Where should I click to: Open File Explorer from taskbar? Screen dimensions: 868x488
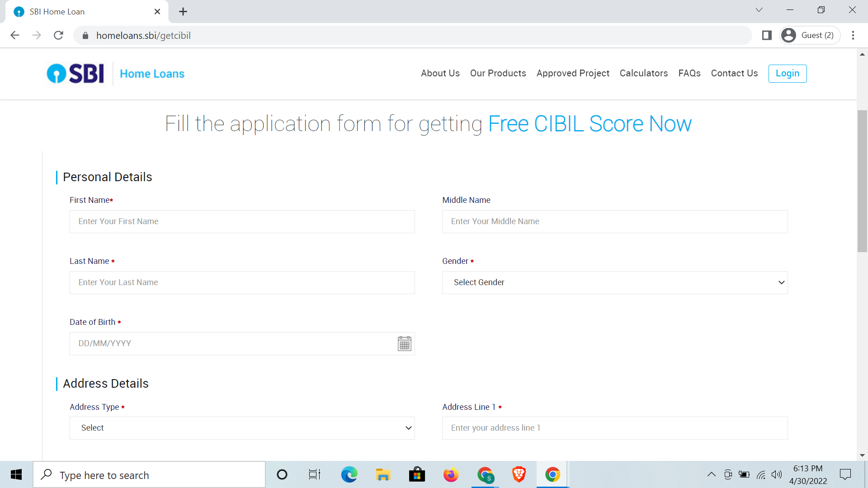[383, 474]
